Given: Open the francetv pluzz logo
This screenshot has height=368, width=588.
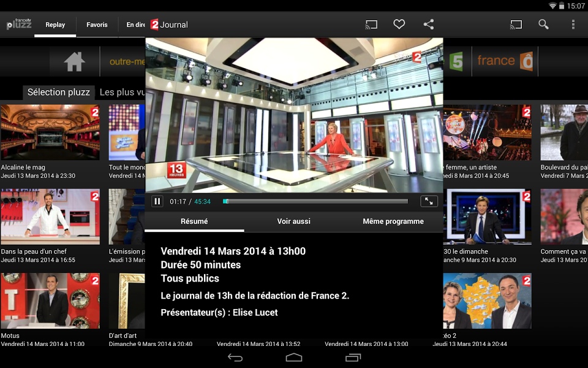Looking at the screenshot, I should pos(19,25).
